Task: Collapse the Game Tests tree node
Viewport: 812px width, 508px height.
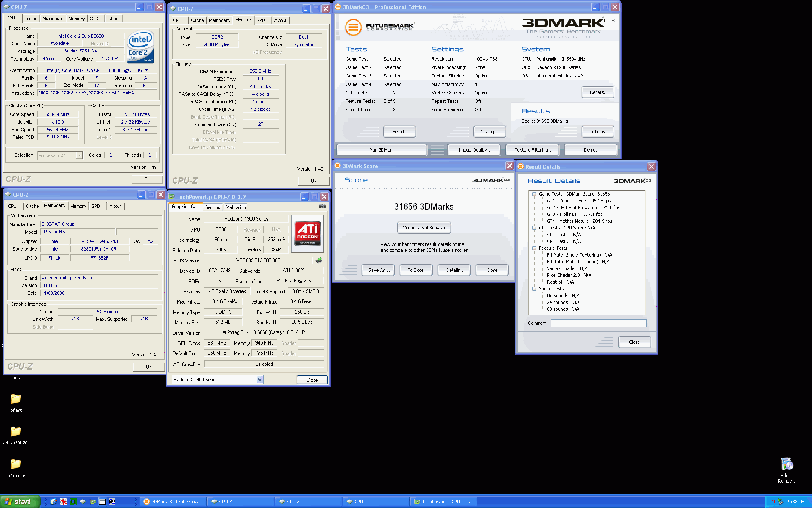Action: coord(534,194)
